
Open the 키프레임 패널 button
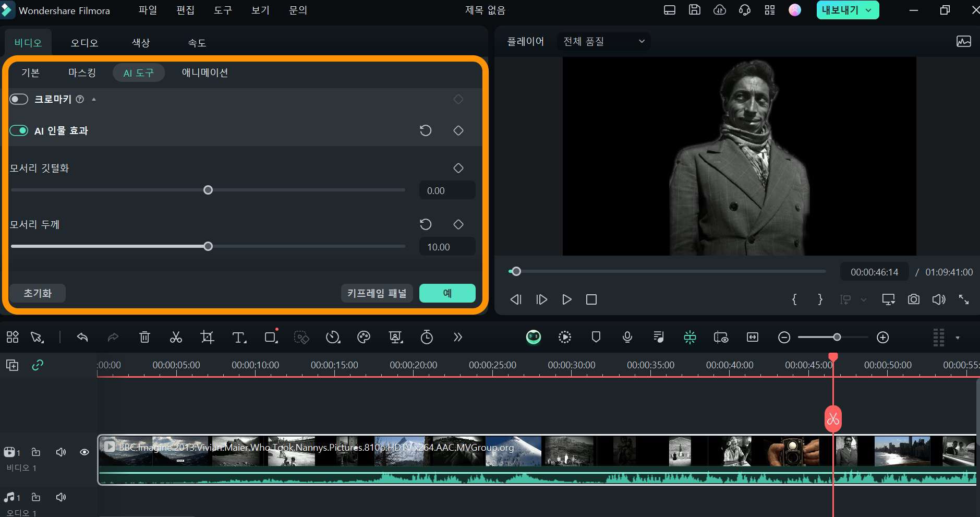[377, 293]
